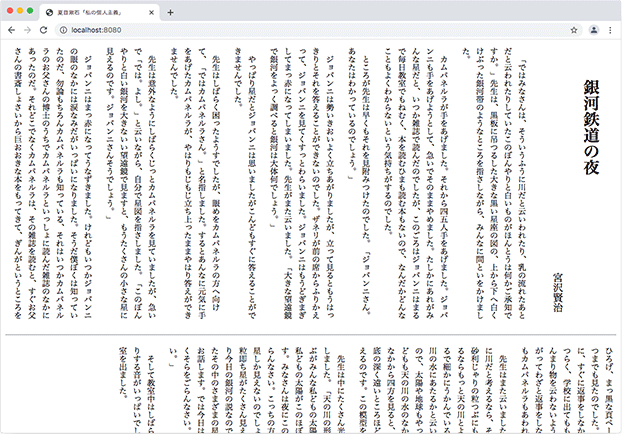Click the green macOS fullscreen button
Viewport: 622px width, 434px height.
click(x=30, y=11)
